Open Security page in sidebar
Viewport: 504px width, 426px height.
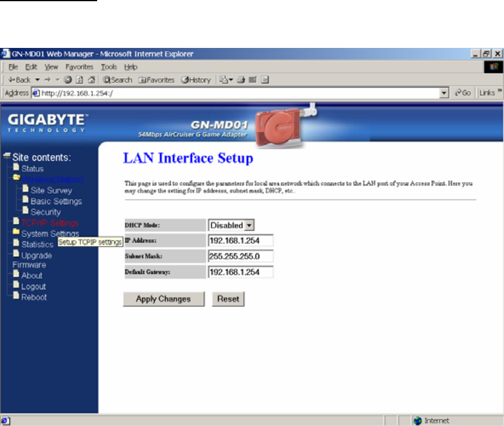click(46, 212)
